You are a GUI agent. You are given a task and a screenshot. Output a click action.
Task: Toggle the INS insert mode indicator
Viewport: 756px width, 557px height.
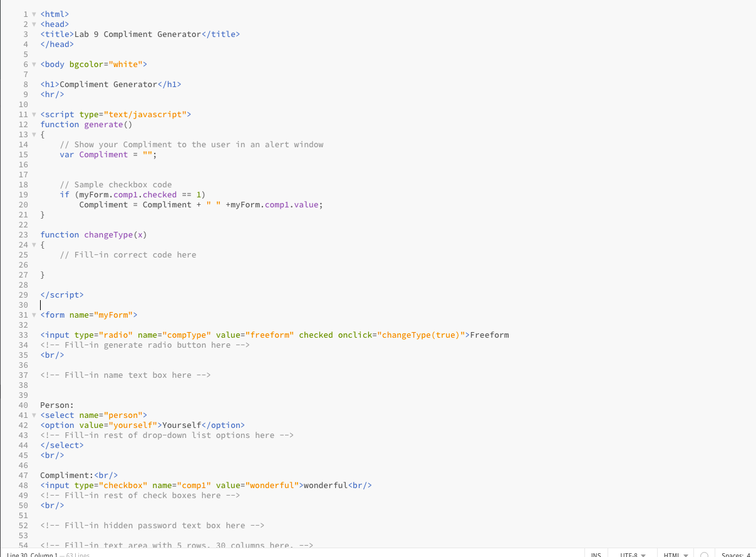click(x=596, y=554)
